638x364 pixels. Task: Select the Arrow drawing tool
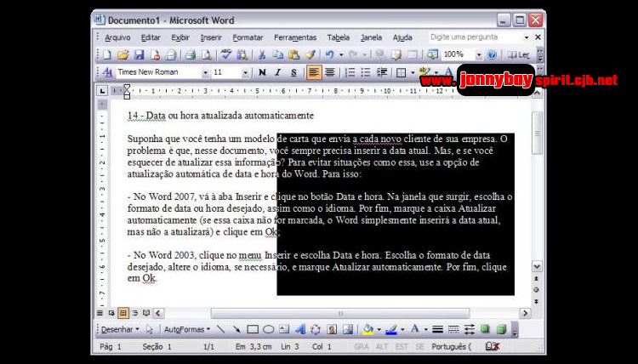point(236,329)
